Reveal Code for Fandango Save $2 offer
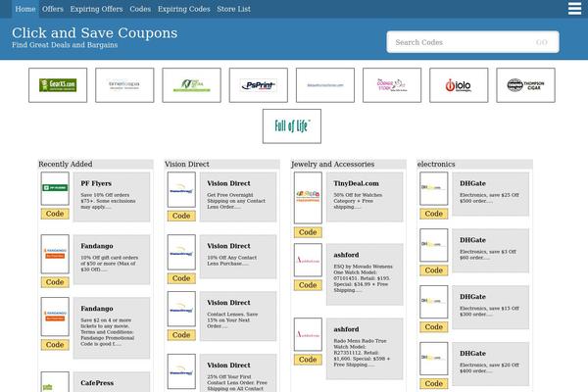This screenshot has width=588, height=392. [x=55, y=345]
